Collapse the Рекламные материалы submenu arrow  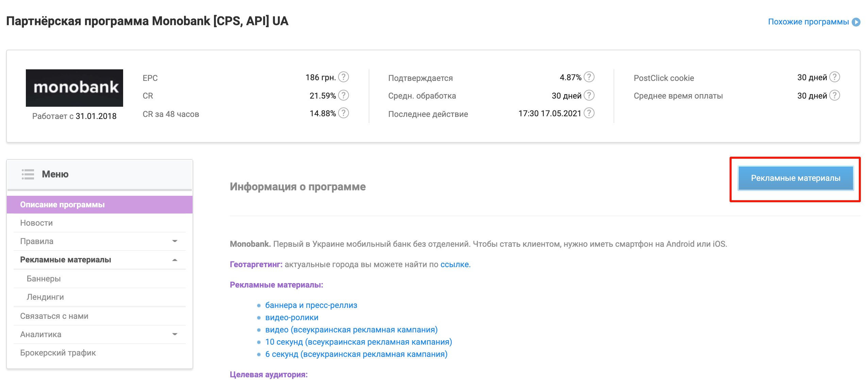(x=175, y=260)
